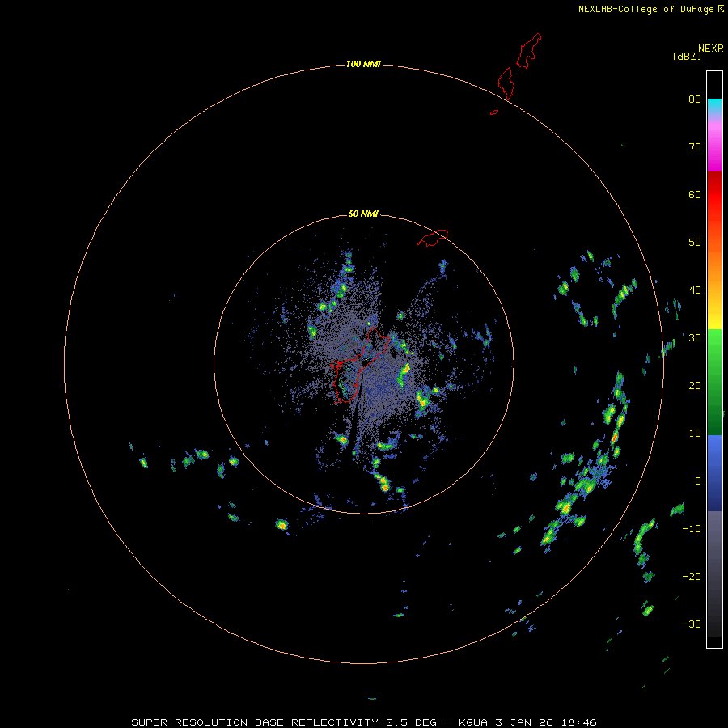Click the 3 JAN 26 date in caption
This screenshot has height=728, width=728.
click(x=526, y=722)
